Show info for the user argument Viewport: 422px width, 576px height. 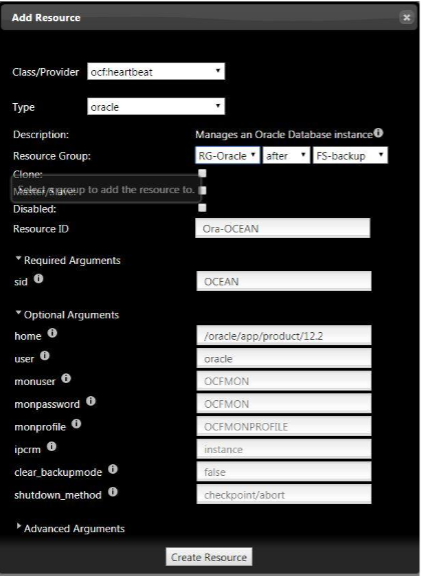[x=45, y=356]
